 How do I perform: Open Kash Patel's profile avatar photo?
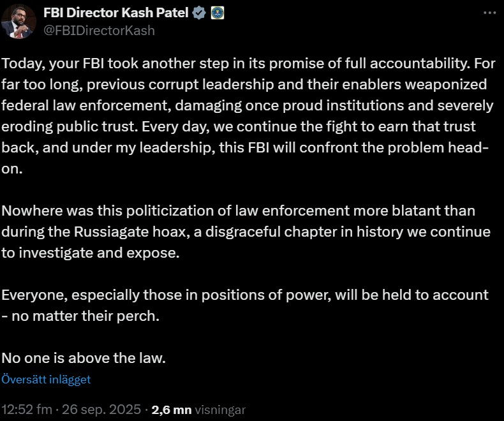coord(19,22)
